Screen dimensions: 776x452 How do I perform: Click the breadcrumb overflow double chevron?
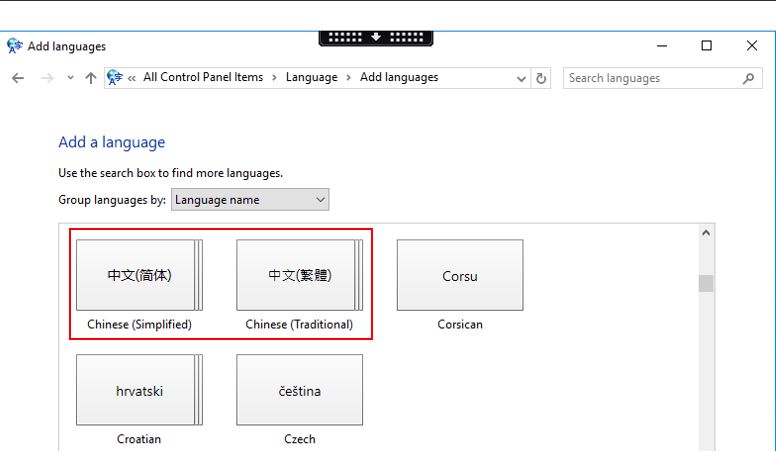click(132, 78)
